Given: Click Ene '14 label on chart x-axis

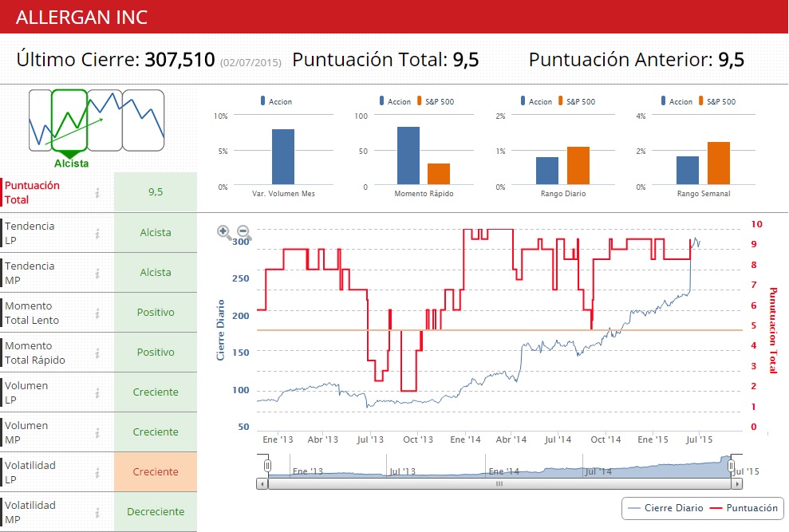Looking at the screenshot, I should 465,439.
